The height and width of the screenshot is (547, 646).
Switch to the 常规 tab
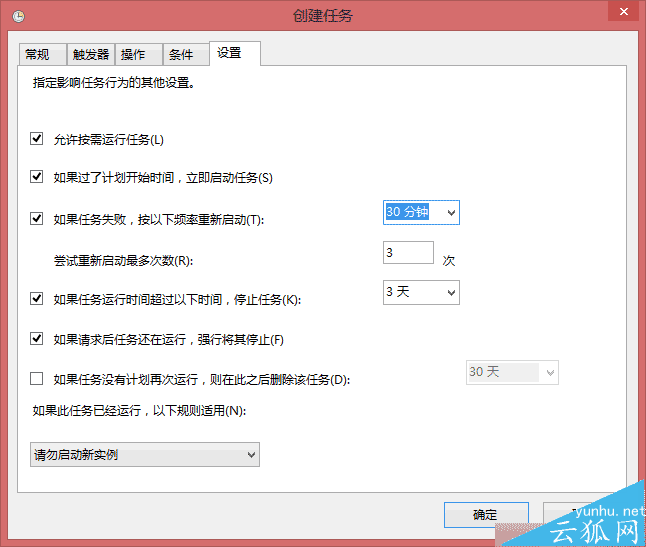(x=42, y=54)
